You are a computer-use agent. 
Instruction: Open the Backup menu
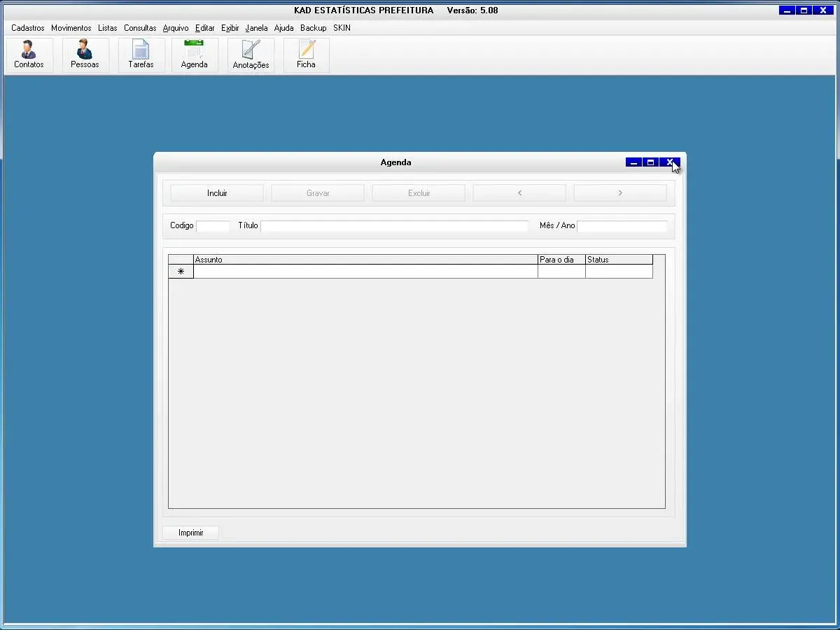(314, 28)
